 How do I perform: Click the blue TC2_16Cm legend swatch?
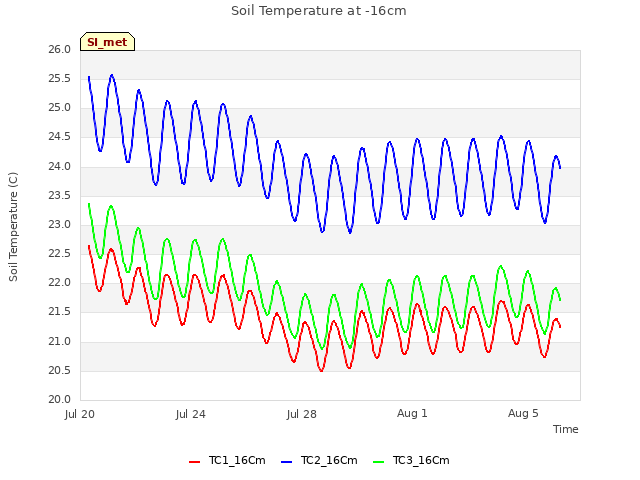(287, 462)
